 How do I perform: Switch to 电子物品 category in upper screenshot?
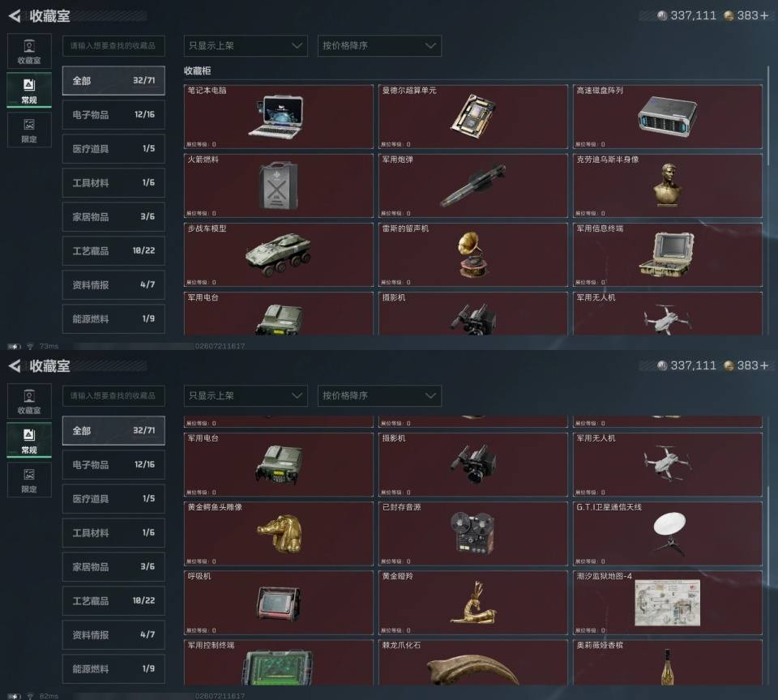pyautogui.click(x=113, y=114)
